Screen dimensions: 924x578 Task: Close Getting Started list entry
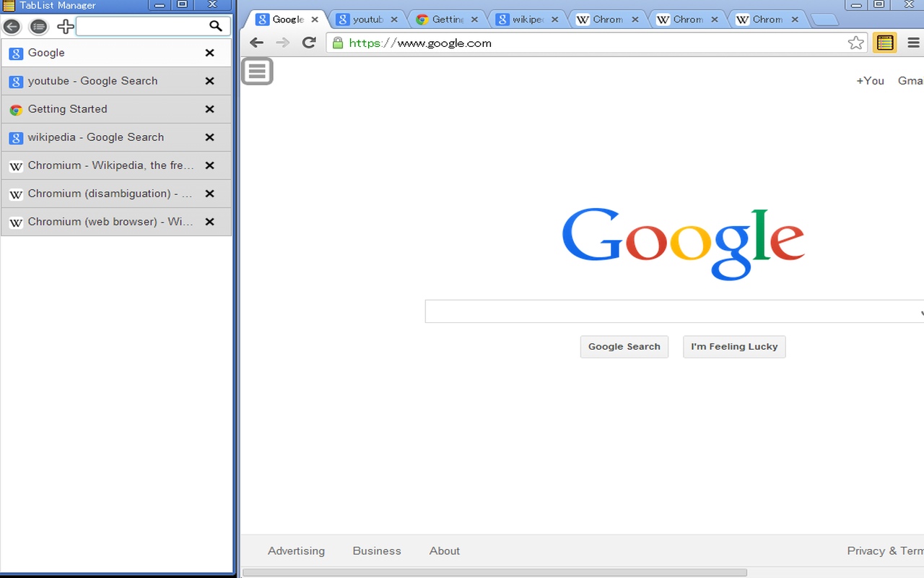(x=209, y=109)
